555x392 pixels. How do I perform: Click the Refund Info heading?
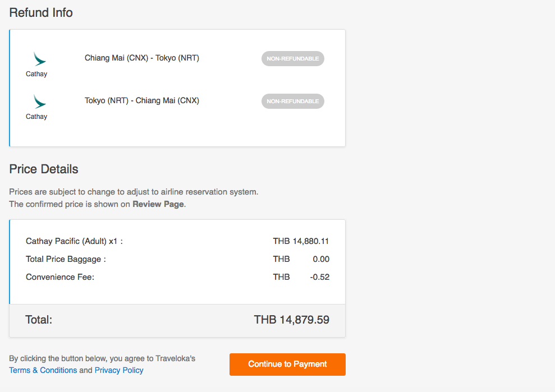pos(41,13)
